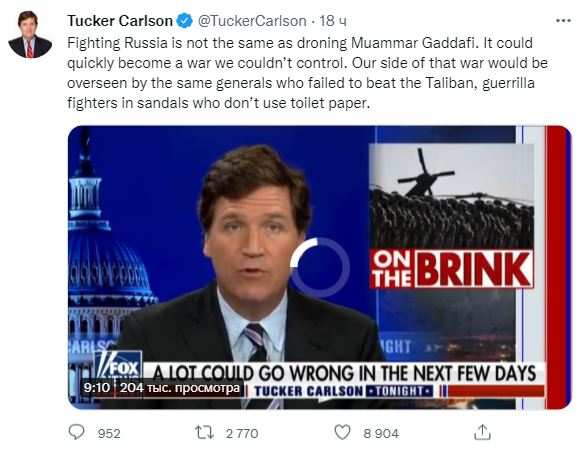Open the three-dot more options menu
The width and height of the screenshot is (586, 451).
(x=563, y=21)
